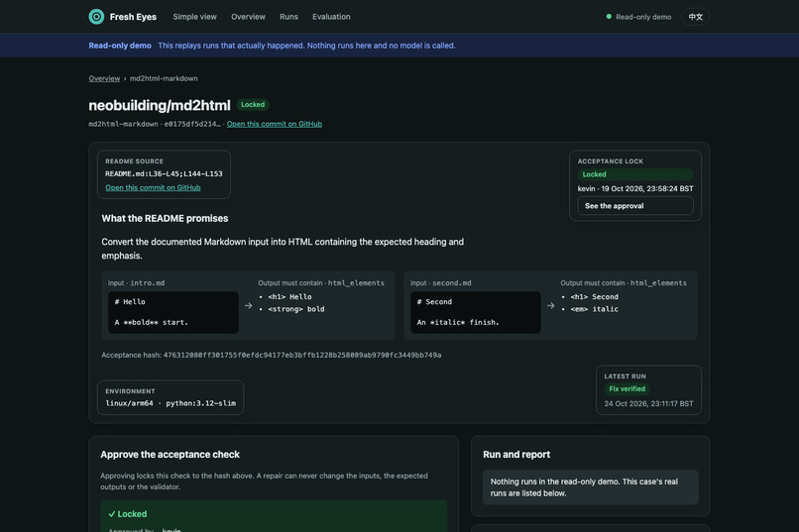This screenshot has height=532, width=799.
Task: Open the README source GitHub commit link
Action: click(153, 187)
